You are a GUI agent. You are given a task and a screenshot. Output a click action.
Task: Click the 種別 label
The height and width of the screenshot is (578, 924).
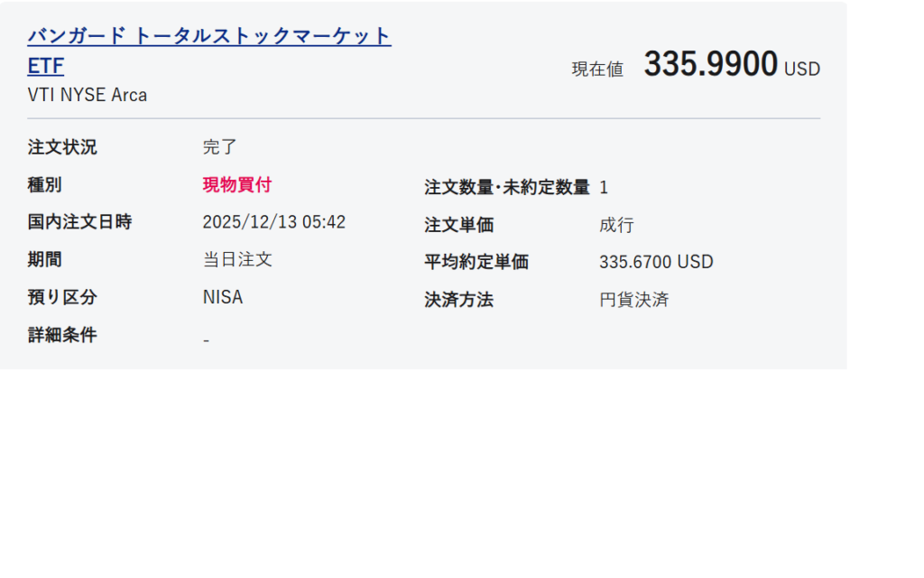[x=45, y=185]
